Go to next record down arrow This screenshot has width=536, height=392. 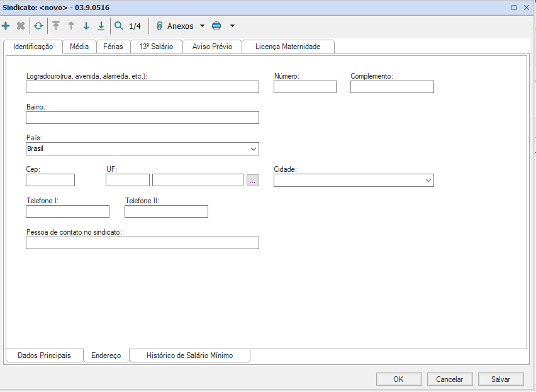[86, 26]
